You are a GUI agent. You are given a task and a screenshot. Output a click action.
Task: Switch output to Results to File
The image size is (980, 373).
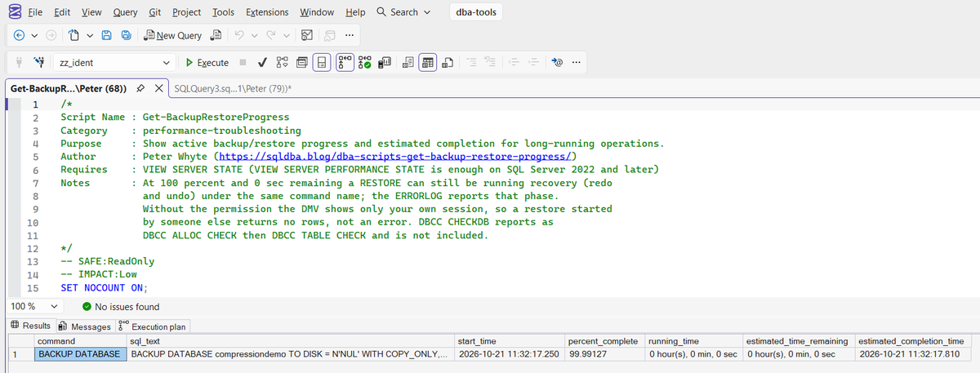point(448,62)
